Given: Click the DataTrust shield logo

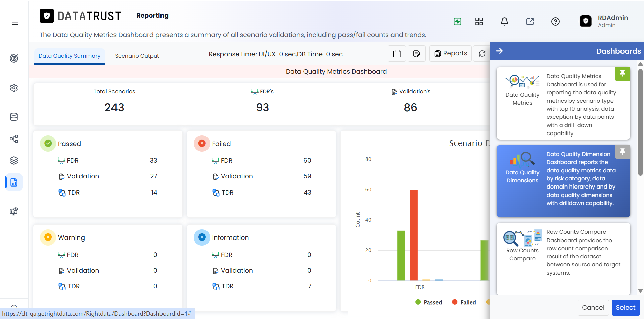Looking at the screenshot, I should click(x=47, y=16).
